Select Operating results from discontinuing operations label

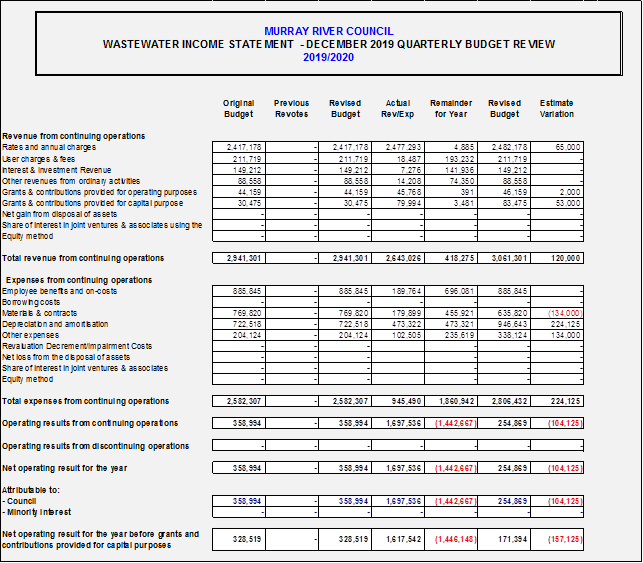click(x=96, y=446)
